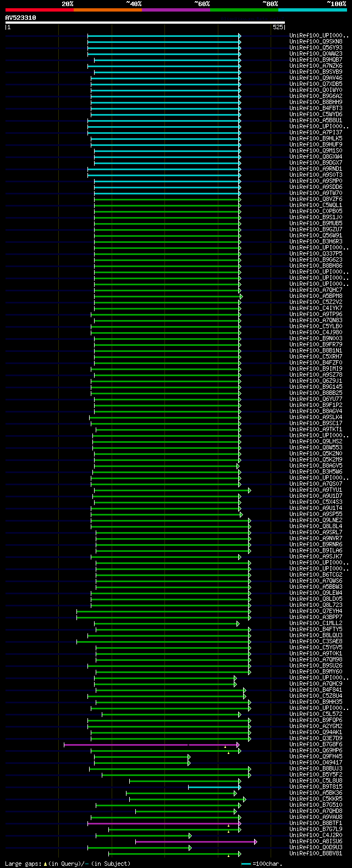Open hit UniRef100_Q56Y93
352x868 pixels.
tap(316, 47)
